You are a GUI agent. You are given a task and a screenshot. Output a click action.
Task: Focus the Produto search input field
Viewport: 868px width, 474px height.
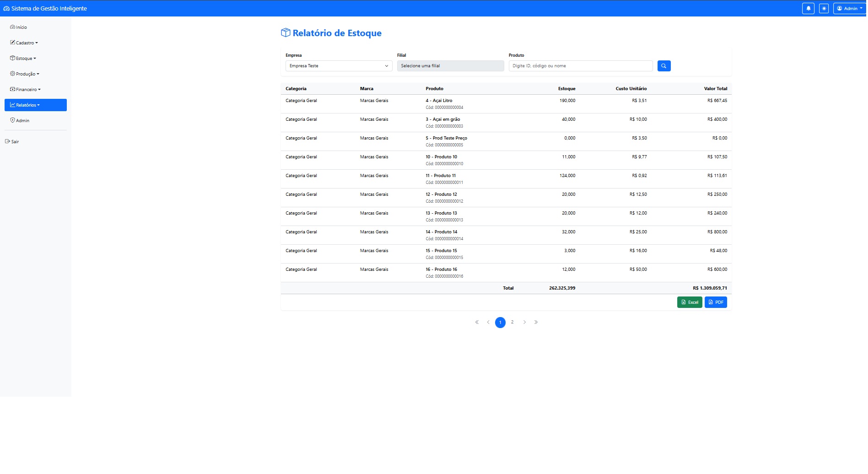(x=580, y=66)
